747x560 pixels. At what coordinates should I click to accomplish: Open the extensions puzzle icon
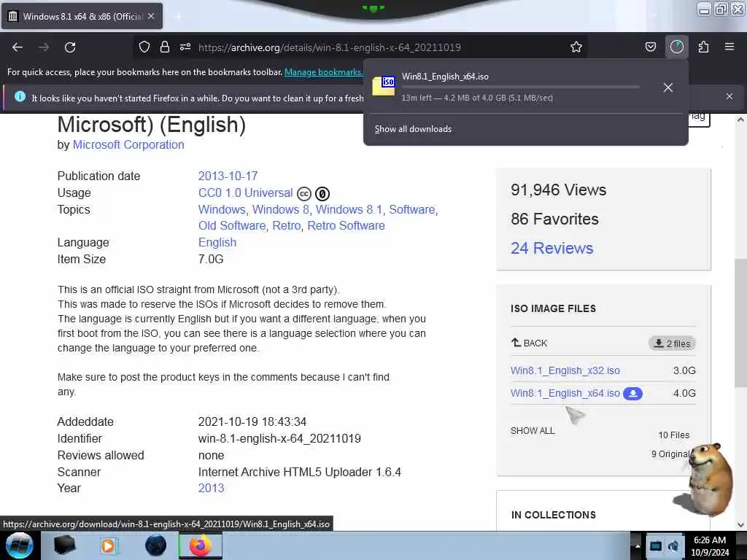pyautogui.click(x=703, y=47)
